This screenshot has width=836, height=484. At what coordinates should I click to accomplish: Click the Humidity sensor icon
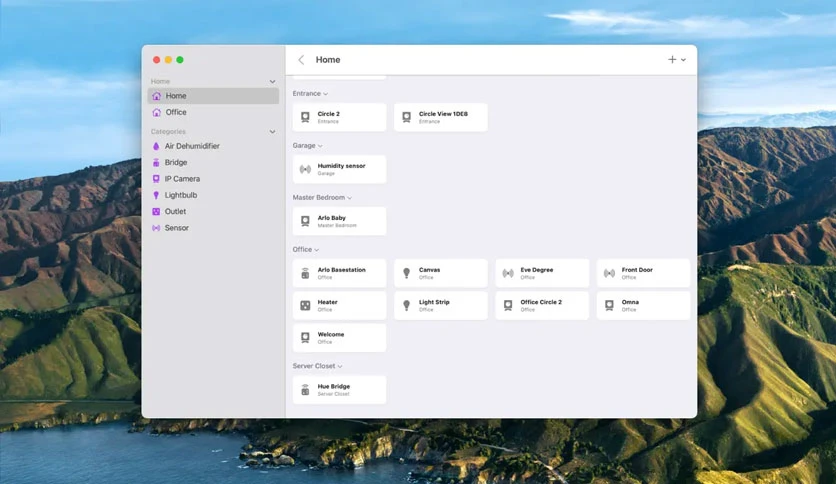(305, 170)
